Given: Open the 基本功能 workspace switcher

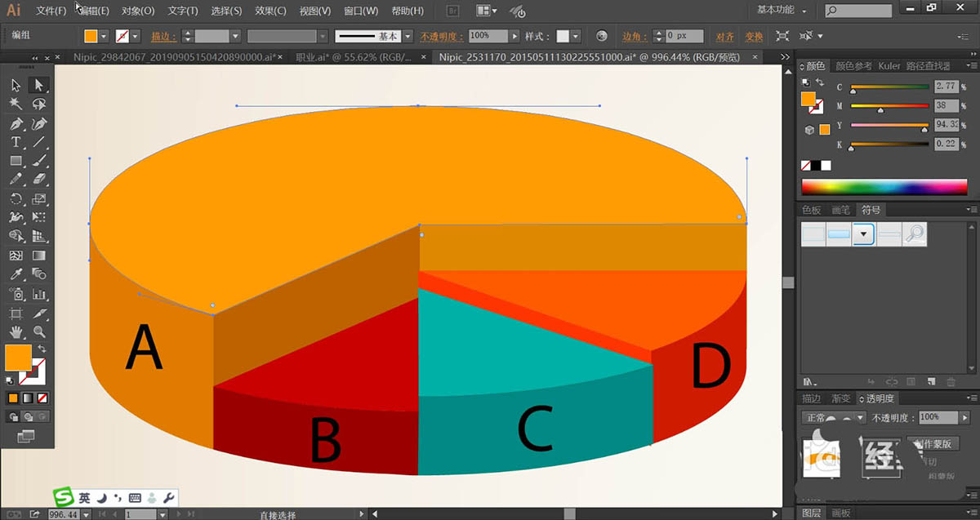Looking at the screenshot, I should pos(782,11).
